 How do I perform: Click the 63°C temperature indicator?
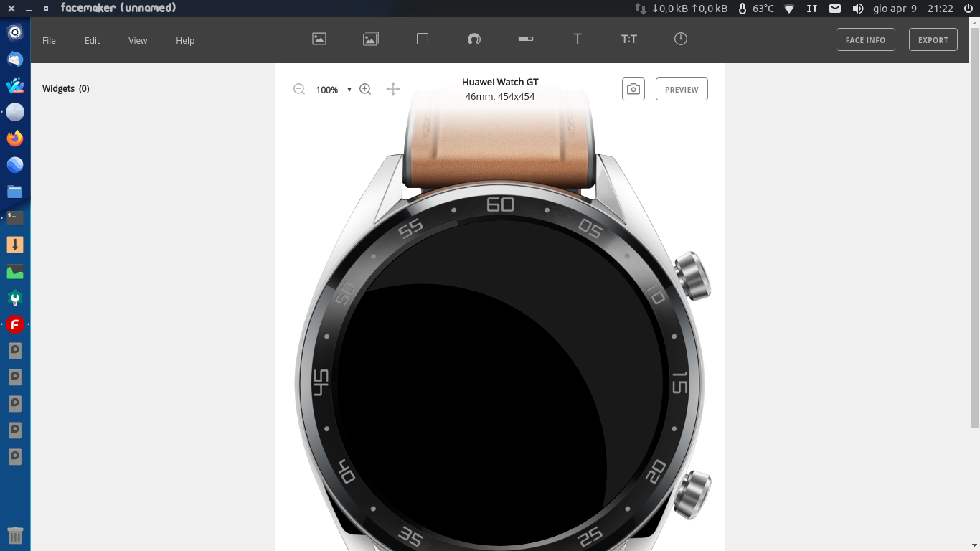tap(757, 9)
